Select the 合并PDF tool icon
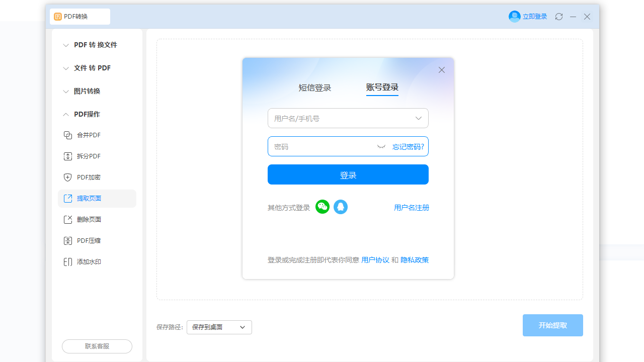The width and height of the screenshot is (644, 362). tap(67, 135)
